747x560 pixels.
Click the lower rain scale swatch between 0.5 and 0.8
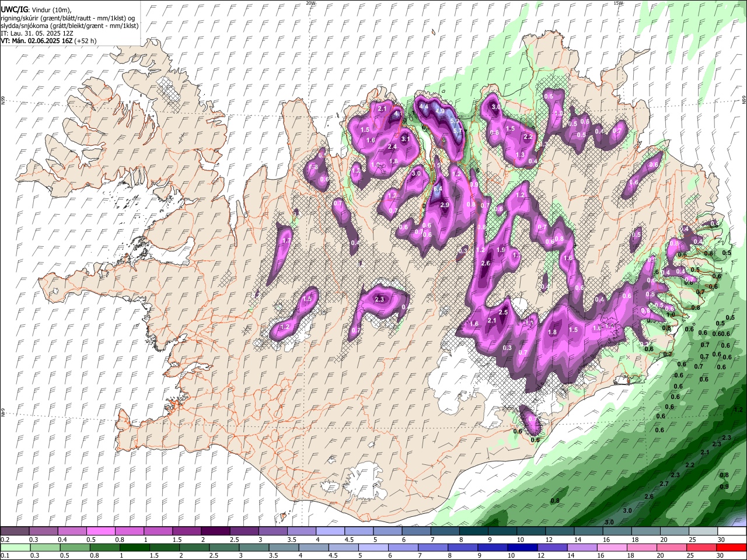pyautogui.click(x=75, y=548)
